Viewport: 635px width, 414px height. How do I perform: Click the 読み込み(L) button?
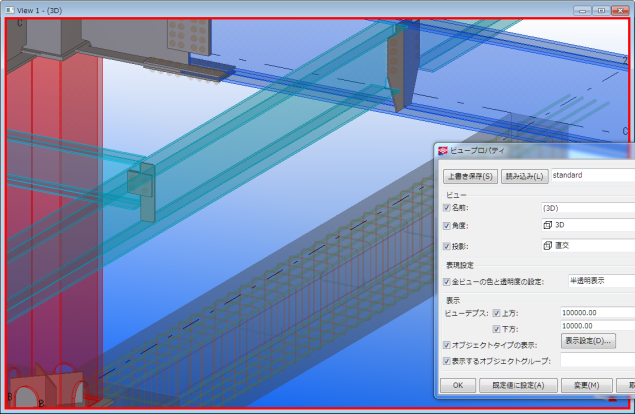[524, 176]
